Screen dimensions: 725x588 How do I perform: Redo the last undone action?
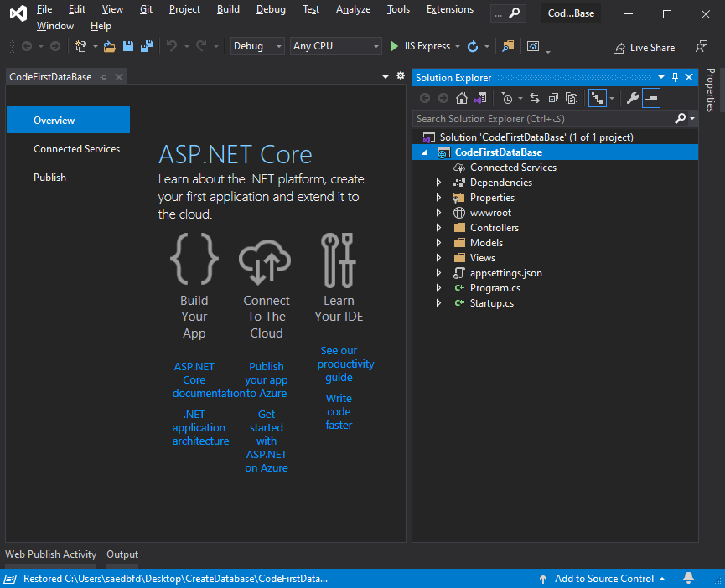201,46
